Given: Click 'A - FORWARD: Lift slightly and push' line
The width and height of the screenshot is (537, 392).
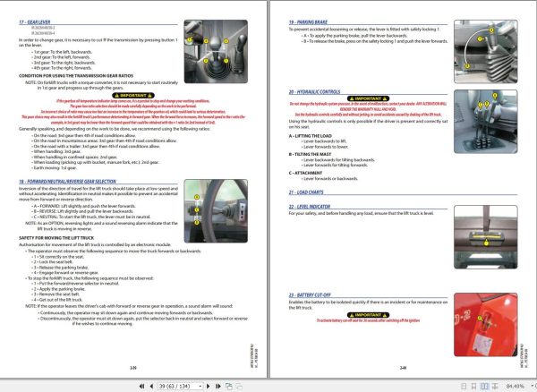Looking at the screenshot, I should coord(84,206).
